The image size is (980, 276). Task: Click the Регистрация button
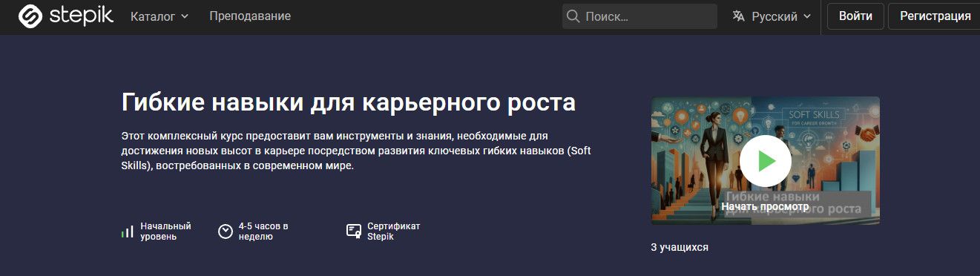tap(935, 16)
